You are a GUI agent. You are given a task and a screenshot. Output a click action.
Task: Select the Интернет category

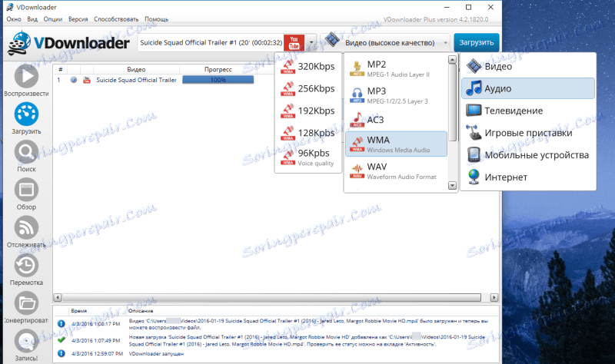(528, 177)
